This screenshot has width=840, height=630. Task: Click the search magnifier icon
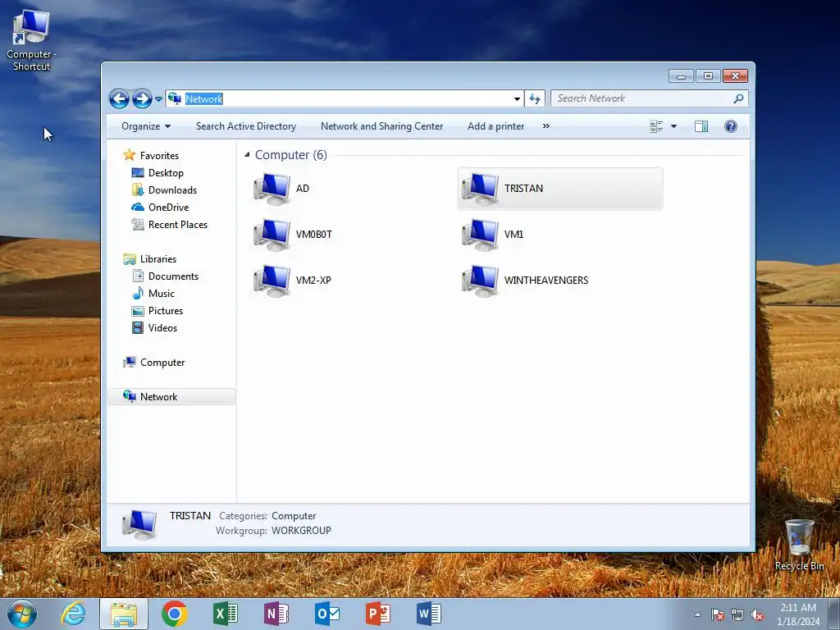coord(739,98)
